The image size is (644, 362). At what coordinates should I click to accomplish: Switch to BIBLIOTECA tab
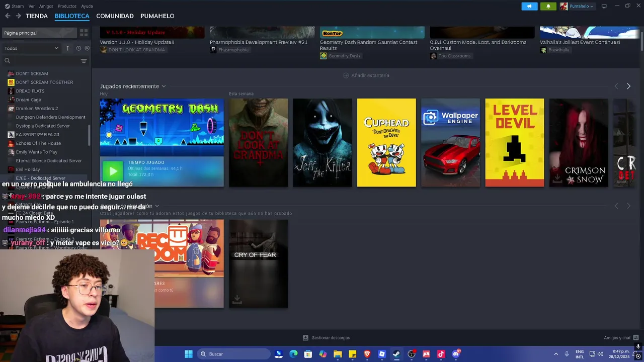[72, 16]
